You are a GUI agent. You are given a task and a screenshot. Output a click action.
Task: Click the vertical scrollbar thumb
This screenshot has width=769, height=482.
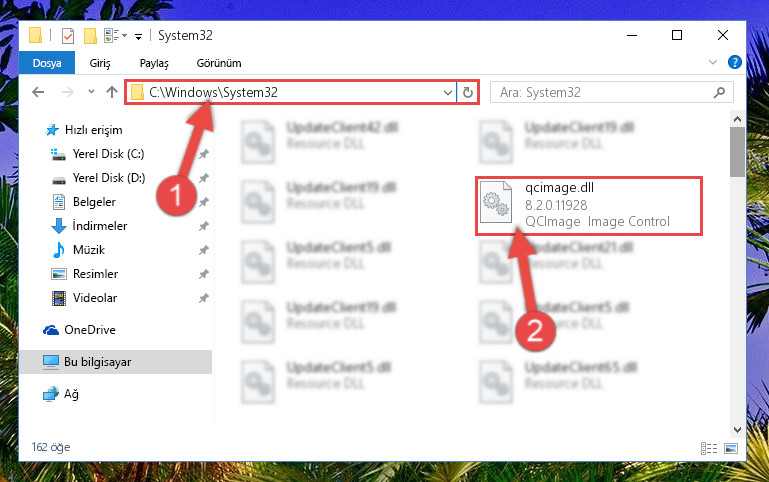(737, 152)
